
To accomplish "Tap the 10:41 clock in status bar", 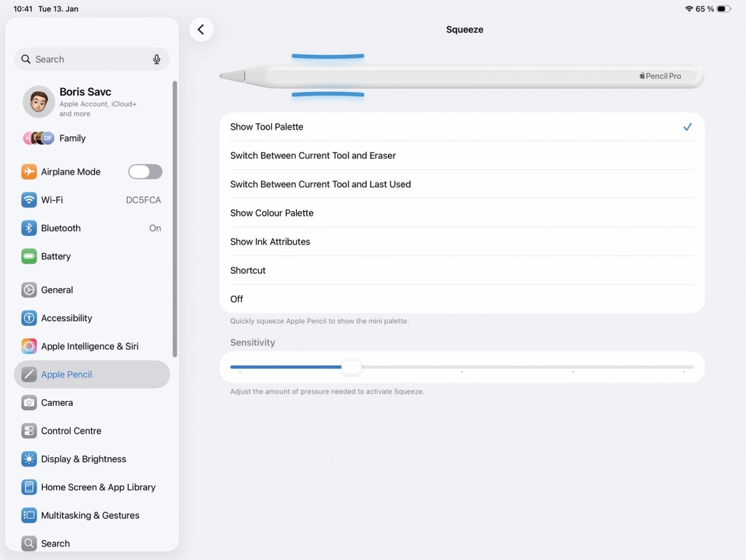I will tap(23, 9).
